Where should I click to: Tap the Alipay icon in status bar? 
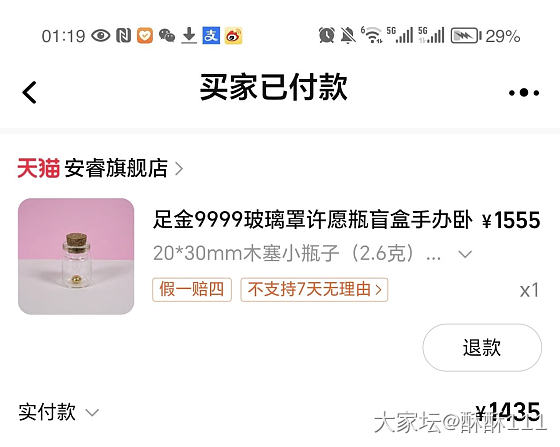[211, 36]
